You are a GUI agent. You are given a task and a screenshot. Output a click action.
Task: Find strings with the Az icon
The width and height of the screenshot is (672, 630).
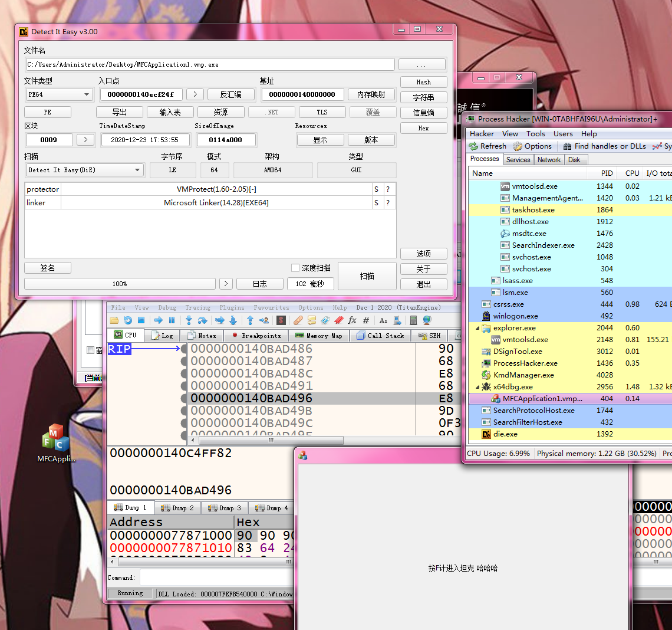(383, 320)
